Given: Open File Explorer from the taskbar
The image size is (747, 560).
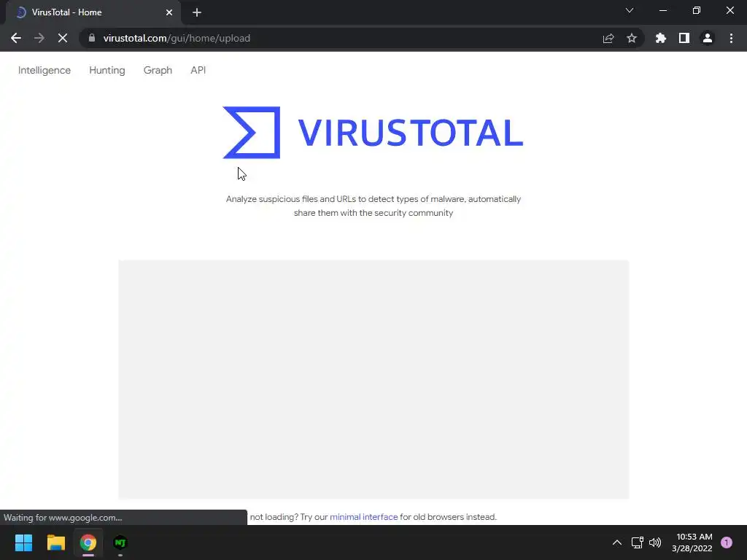Looking at the screenshot, I should 55,542.
